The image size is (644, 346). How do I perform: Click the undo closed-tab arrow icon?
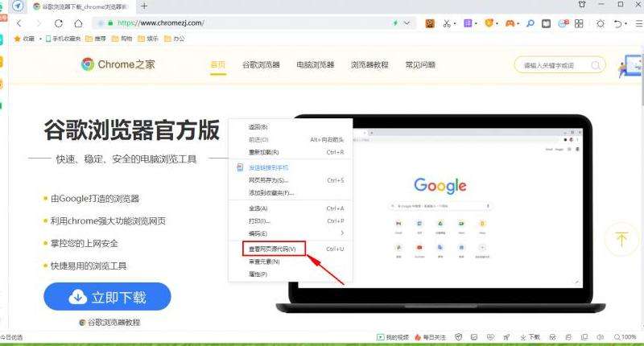pyautogui.click(x=617, y=23)
